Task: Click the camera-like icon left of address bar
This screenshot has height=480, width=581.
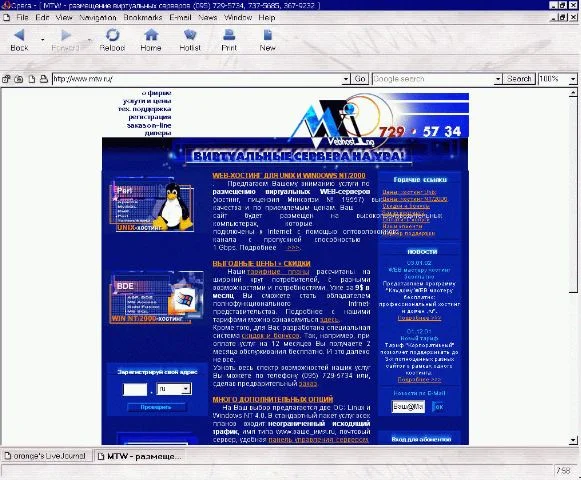Action: [19, 79]
